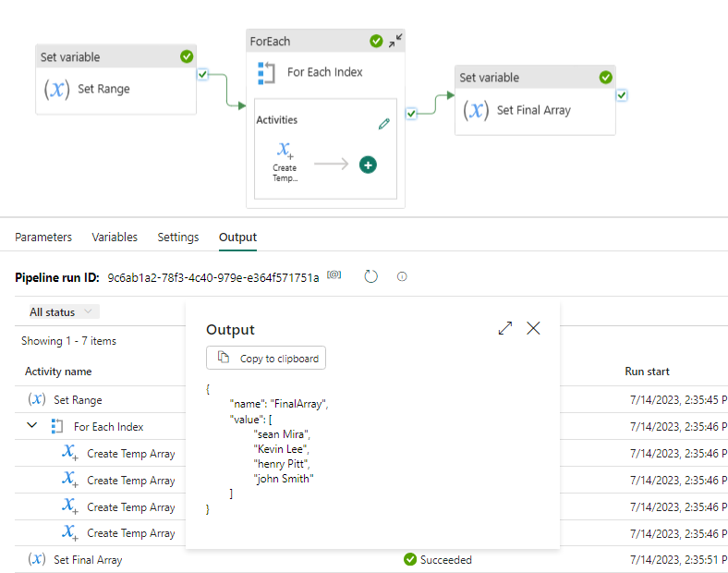The height and width of the screenshot is (573, 728).
Task: Click Set Final Array run start 2:35:51
Action: coord(679,560)
